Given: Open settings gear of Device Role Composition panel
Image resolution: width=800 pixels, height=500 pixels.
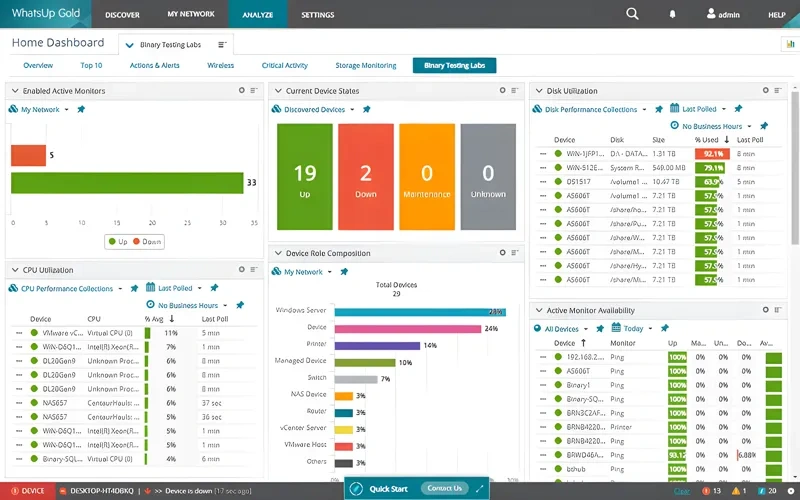Looking at the screenshot, I should click(x=503, y=253).
